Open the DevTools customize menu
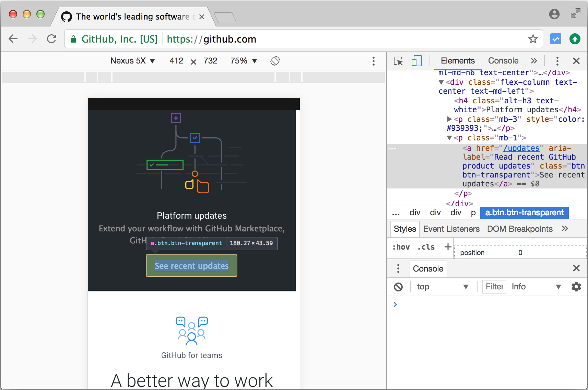 [557, 61]
